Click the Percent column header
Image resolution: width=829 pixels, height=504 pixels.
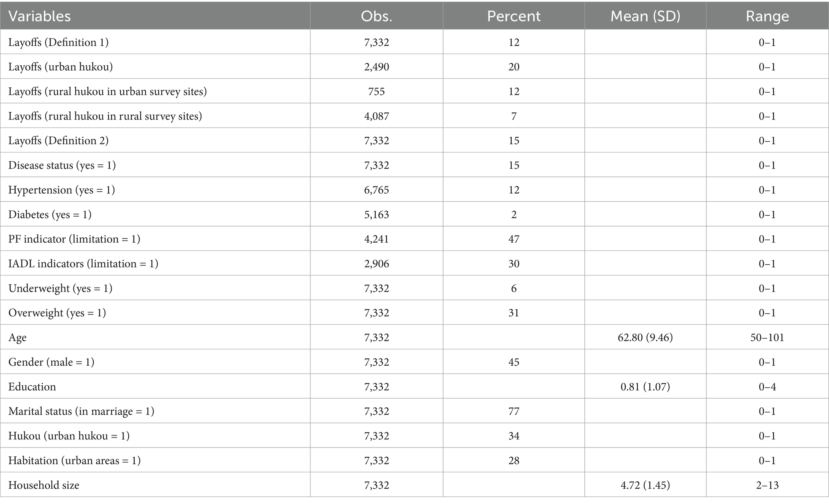(513, 16)
